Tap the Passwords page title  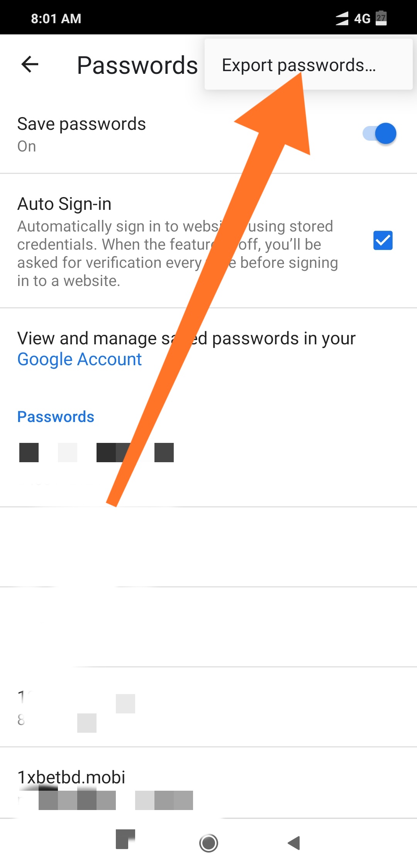137,65
